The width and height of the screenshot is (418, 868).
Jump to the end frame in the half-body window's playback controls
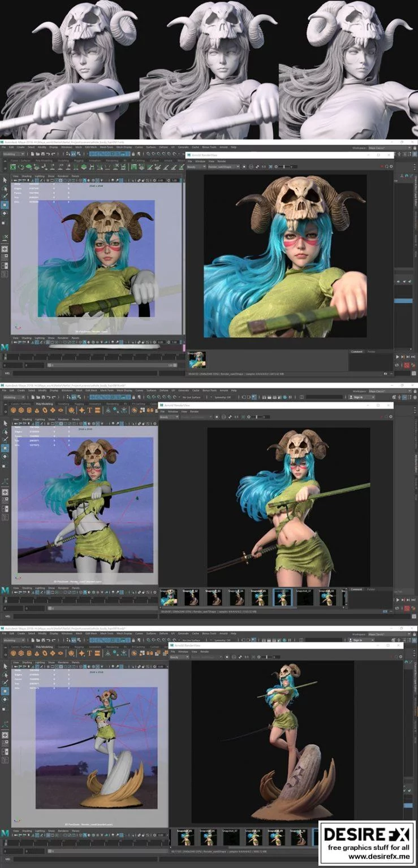click(413, 600)
